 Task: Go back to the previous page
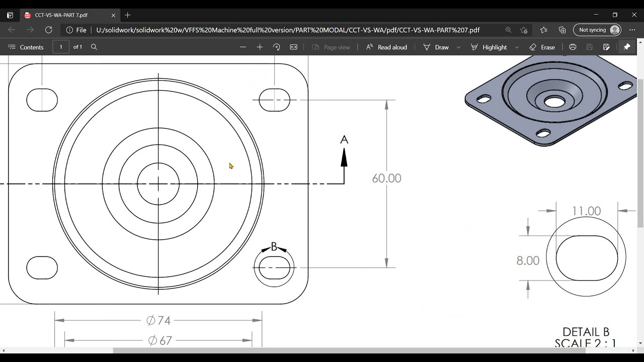(x=12, y=30)
